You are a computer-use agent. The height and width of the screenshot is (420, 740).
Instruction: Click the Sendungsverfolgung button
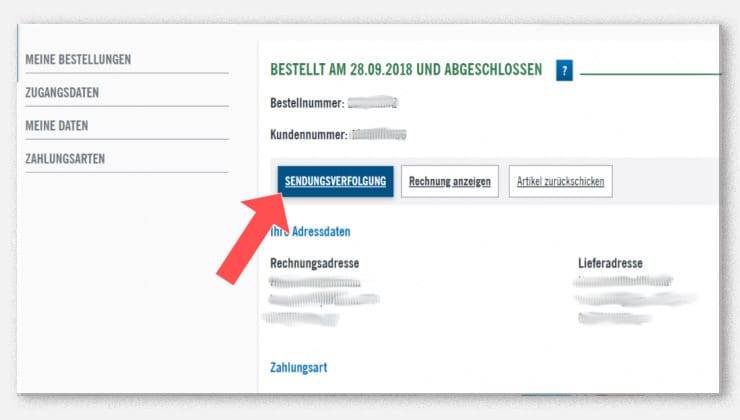pos(335,182)
